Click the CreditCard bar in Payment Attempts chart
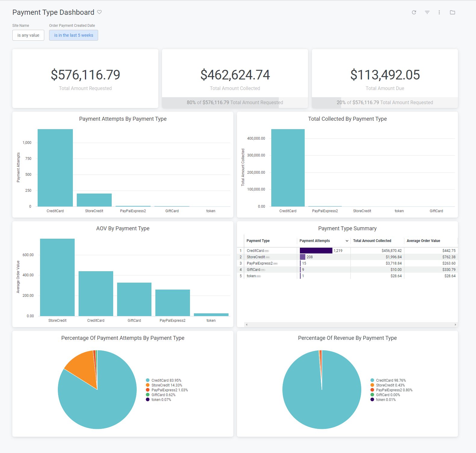This screenshot has width=476, height=453. coord(55,168)
